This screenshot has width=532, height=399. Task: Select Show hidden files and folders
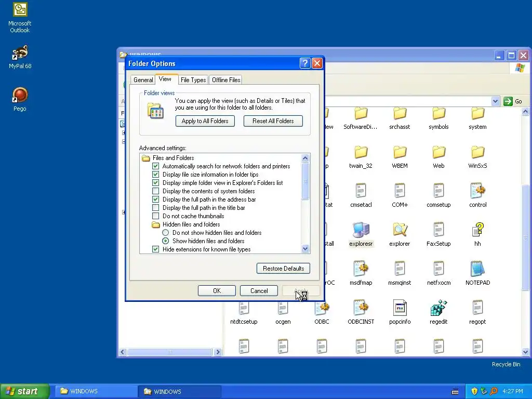point(165,241)
